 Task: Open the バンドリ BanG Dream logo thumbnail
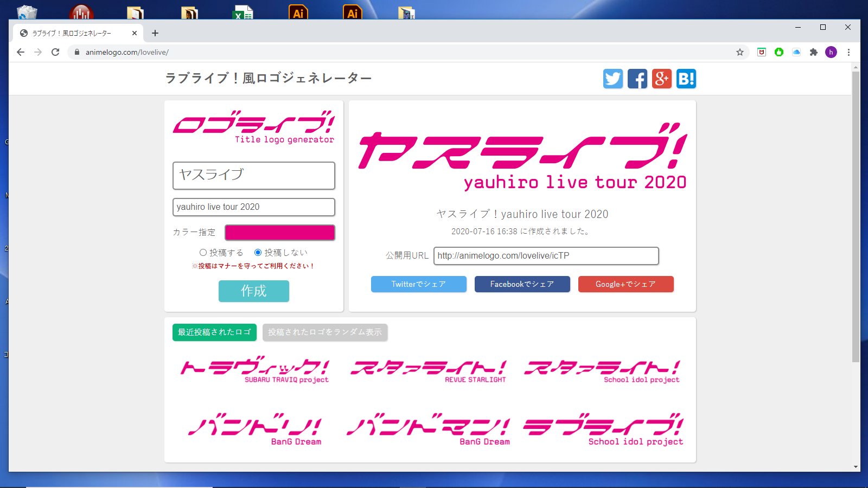[255, 430]
